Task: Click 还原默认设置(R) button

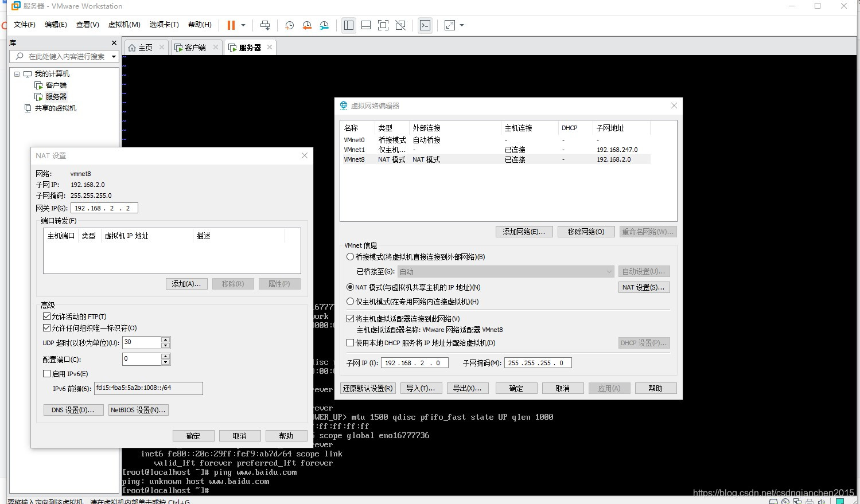Action: click(368, 388)
